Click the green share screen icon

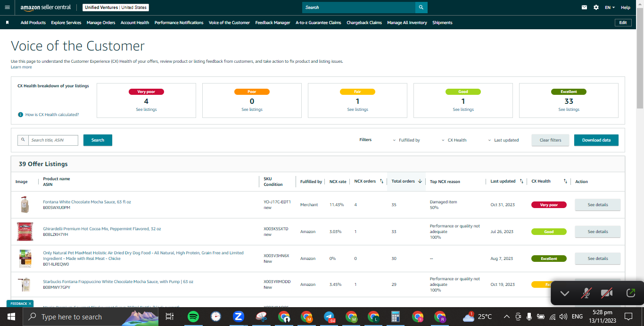pos(631,293)
